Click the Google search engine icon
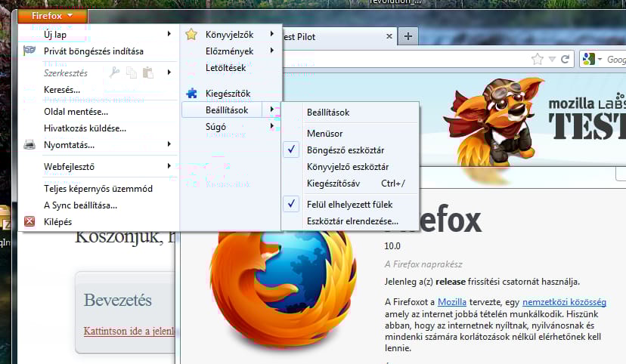626x364 pixels. [x=588, y=60]
